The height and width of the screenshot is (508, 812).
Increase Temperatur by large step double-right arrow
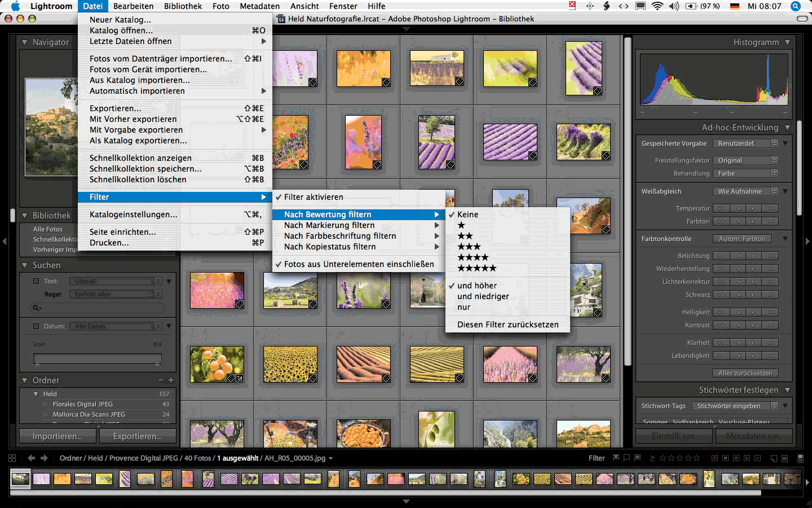pyautogui.click(x=770, y=208)
